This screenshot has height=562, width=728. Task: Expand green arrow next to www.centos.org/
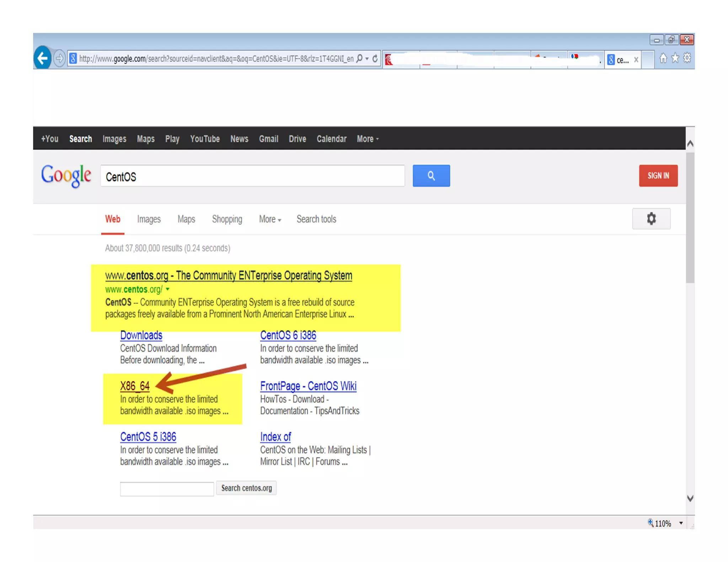167,289
